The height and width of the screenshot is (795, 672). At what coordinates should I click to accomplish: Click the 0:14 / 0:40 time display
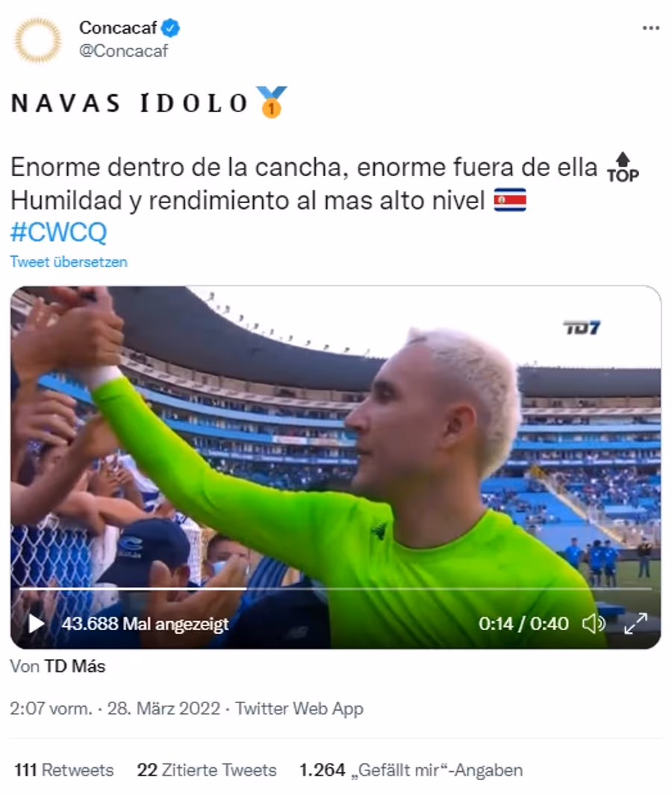pos(523,623)
